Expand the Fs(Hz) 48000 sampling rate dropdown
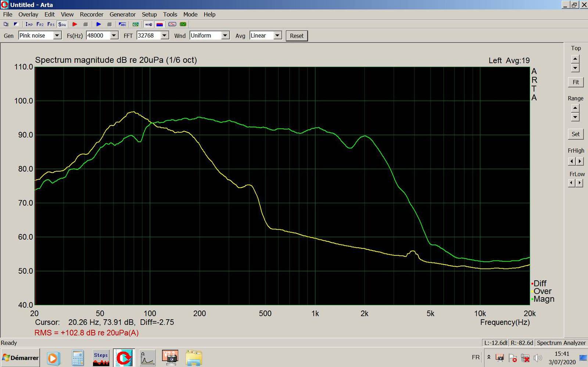 [114, 35]
